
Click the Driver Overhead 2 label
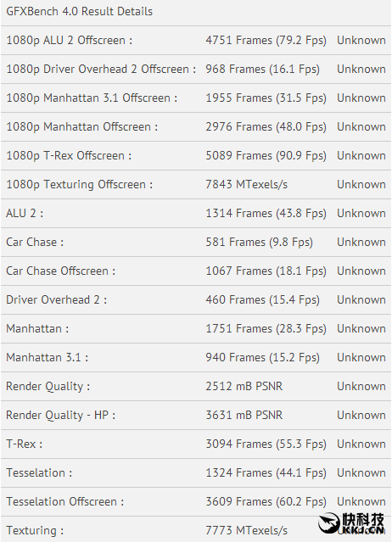click(x=57, y=299)
